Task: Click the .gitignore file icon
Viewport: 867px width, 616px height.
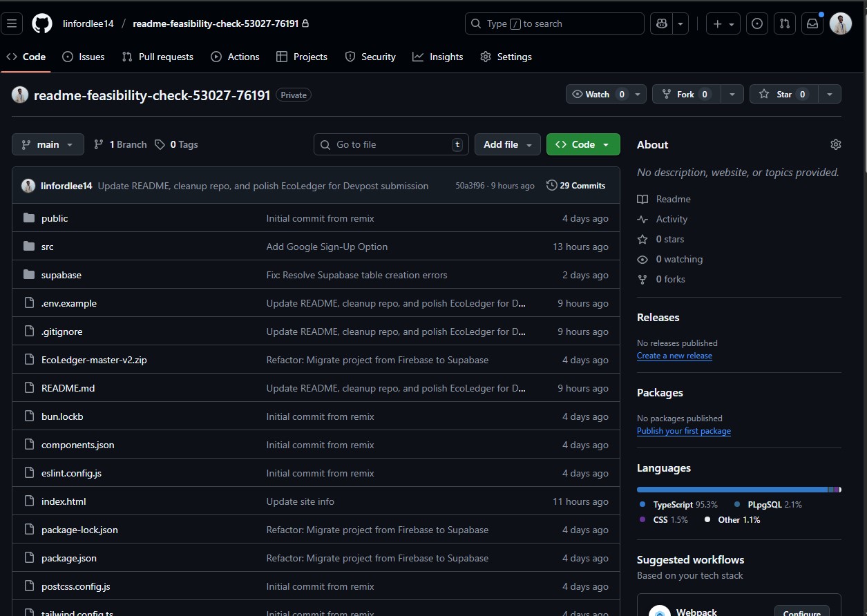Action: (x=29, y=331)
